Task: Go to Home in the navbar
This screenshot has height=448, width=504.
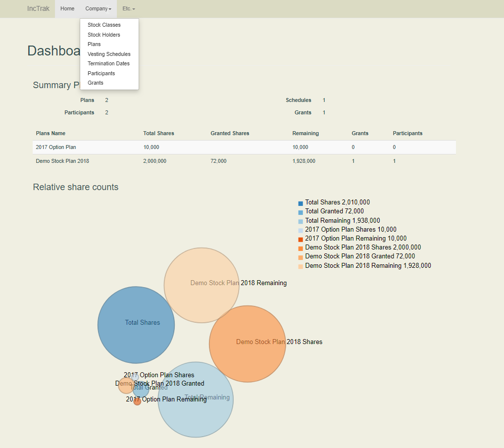Action: 67,9
